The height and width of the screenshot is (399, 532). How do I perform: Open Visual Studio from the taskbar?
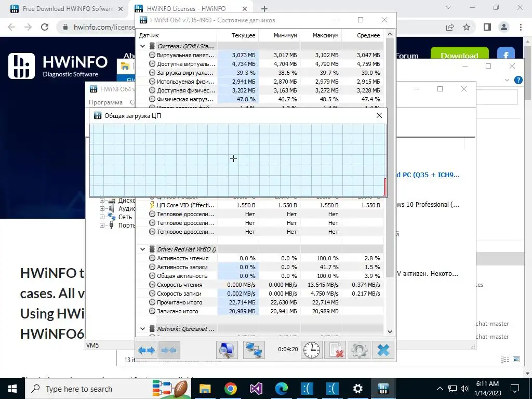coord(256,389)
